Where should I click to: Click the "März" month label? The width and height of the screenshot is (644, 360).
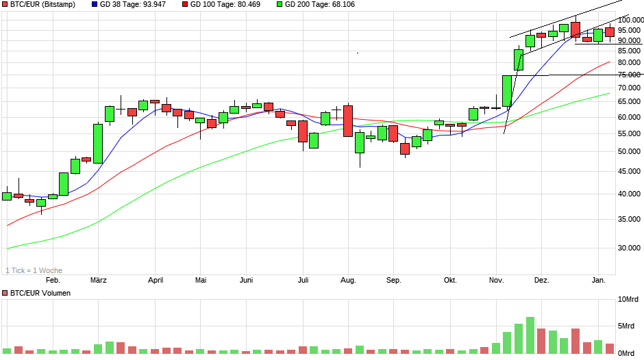(x=99, y=281)
